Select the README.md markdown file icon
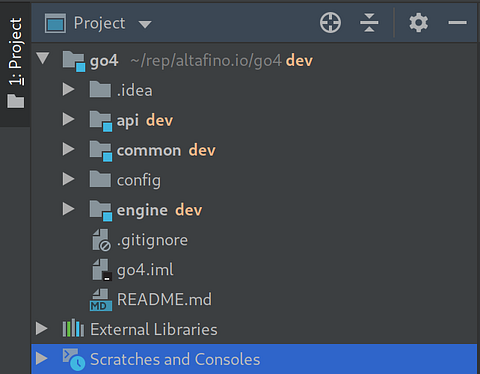 pyautogui.click(x=101, y=300)
